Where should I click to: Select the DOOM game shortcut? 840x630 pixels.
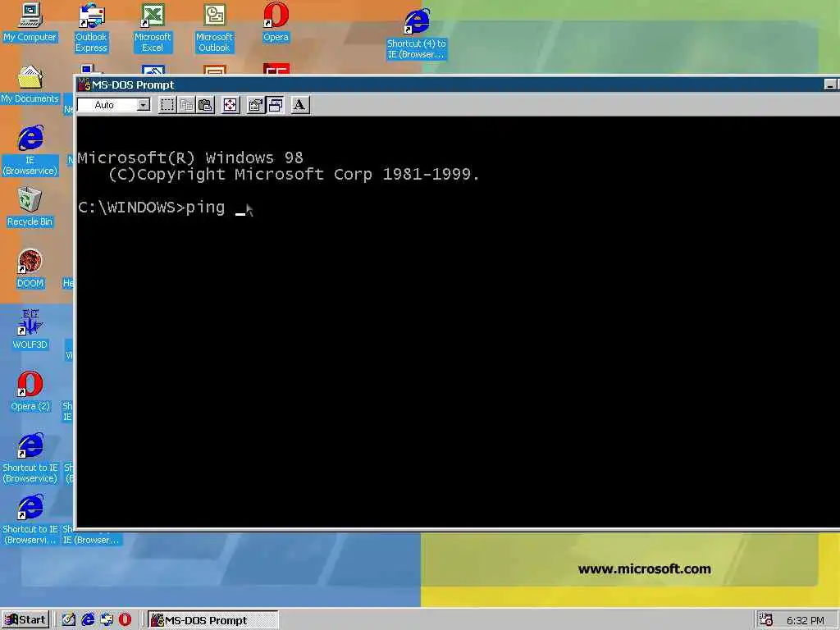pyautogui.click(x=30, y=269)
